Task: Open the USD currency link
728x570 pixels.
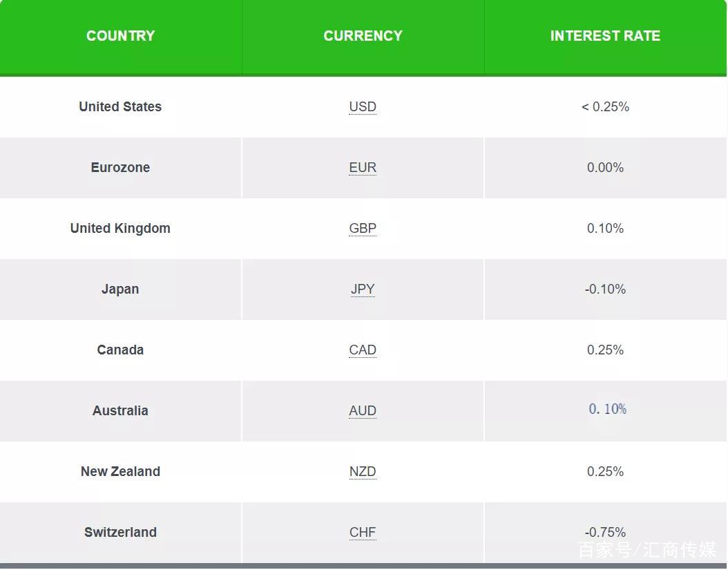Action: pyautogui.click(x=363, y=107)
